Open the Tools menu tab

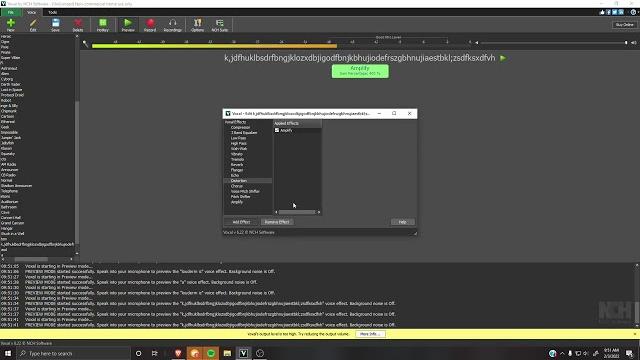[53, 12]
